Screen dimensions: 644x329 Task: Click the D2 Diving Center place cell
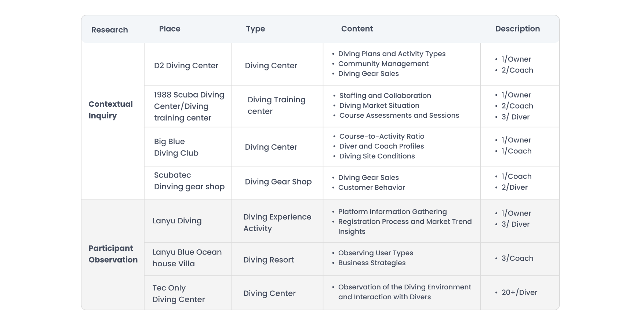186,66
